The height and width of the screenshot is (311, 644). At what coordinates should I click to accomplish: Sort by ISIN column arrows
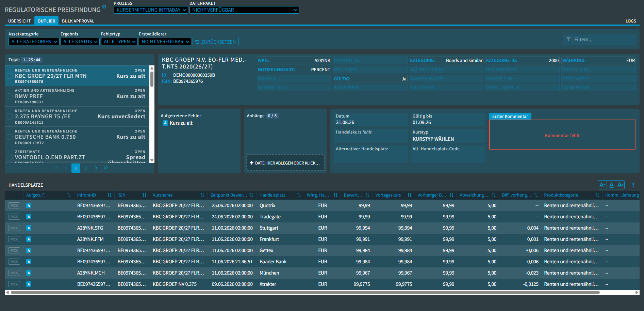click(144, 195)
